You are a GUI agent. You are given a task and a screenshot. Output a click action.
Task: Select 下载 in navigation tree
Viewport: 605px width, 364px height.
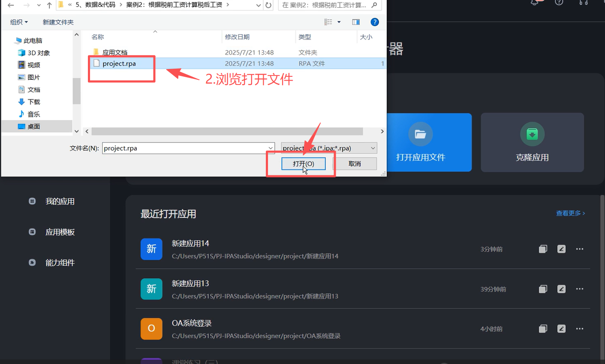pos(29,102)
